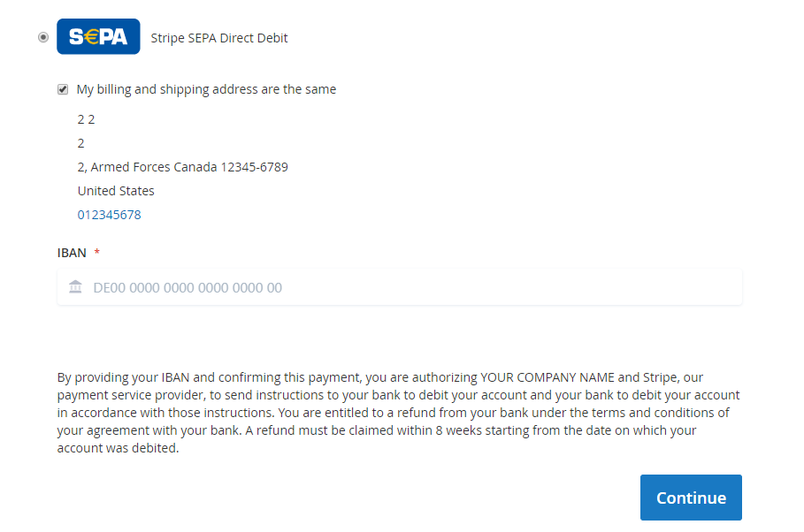Click the 'Stripe SEPA Direct Debit' label text
This screenshot has height=532, width=804.
point(219,38)
